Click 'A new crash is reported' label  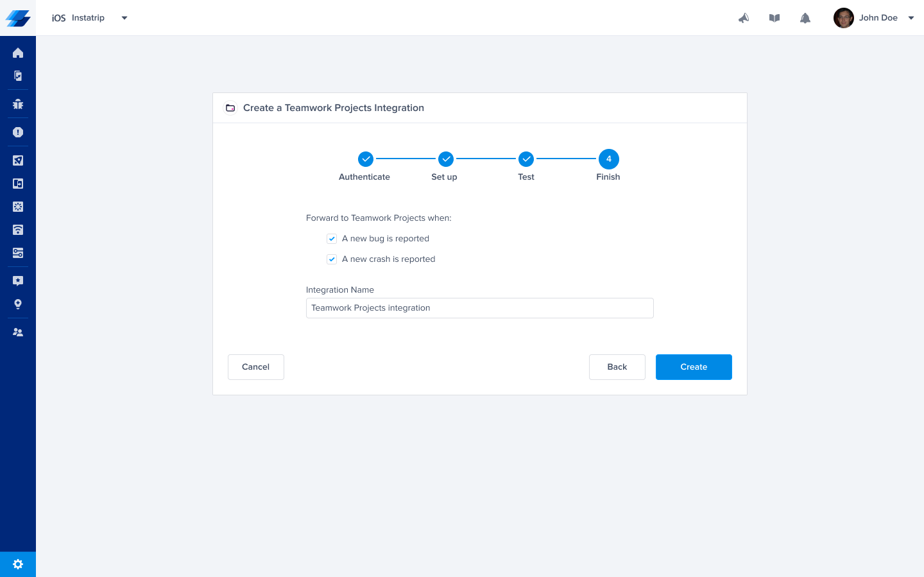389,259
